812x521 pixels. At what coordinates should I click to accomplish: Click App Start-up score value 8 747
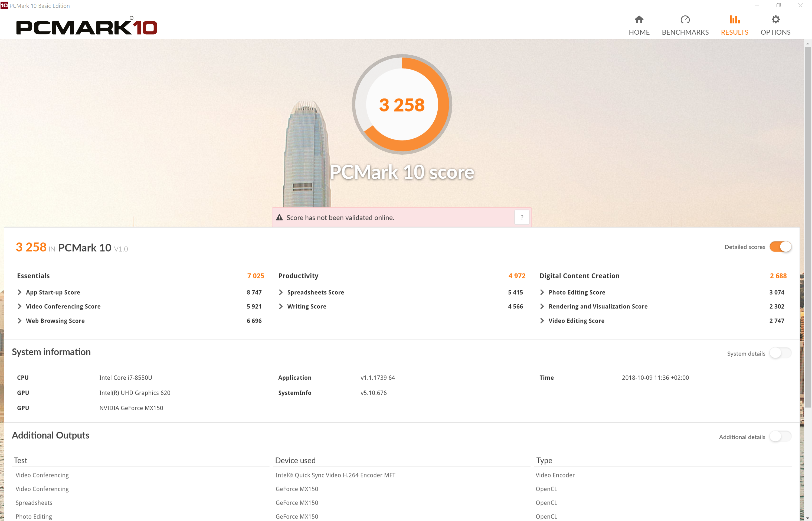coord(254,292)
